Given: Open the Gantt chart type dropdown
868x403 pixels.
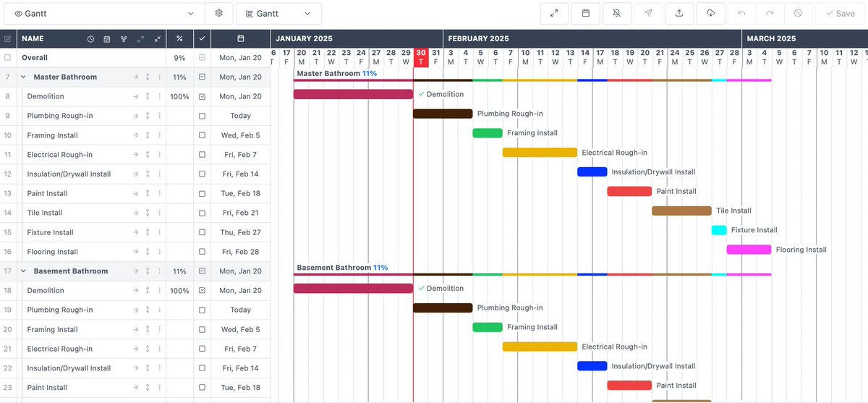Looking at the screenshot, I should coord(278,13).
